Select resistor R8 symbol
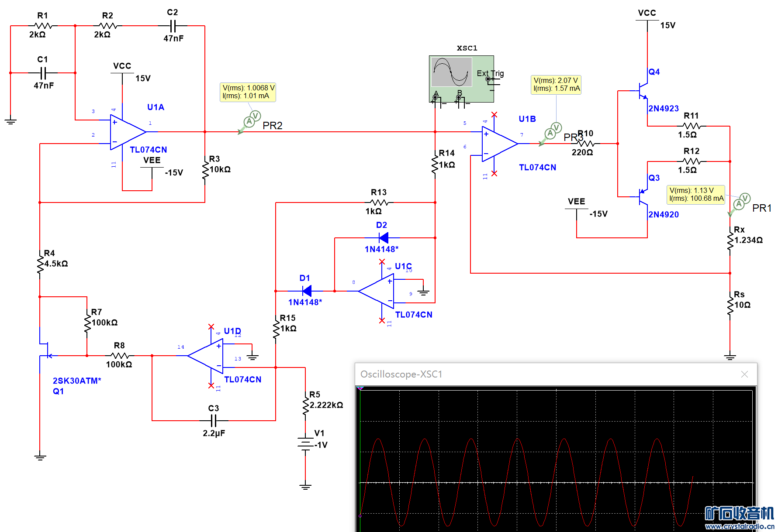 pos(119,356)
